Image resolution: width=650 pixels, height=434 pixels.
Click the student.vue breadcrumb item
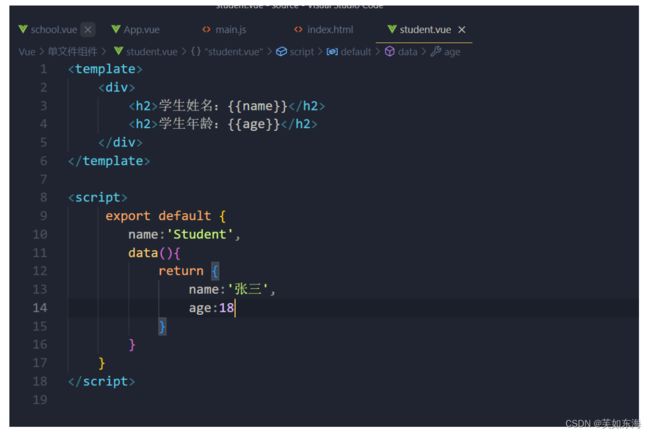pos(152,52)
